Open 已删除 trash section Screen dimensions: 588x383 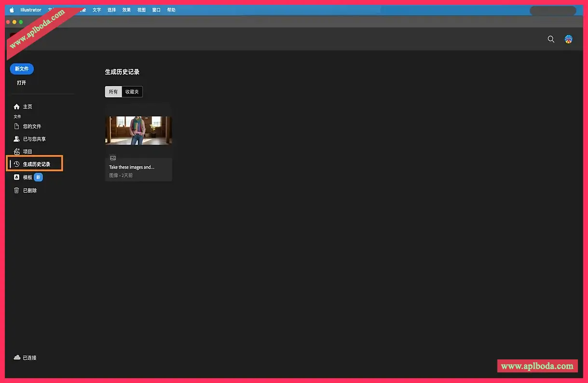click(x=29, y=190)
